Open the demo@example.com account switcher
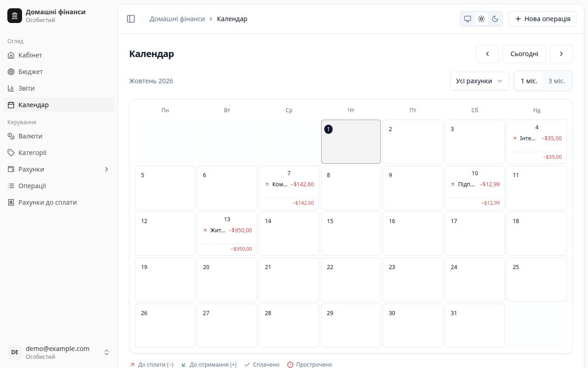This screenshot has width=588, height=368. point(59,352)
